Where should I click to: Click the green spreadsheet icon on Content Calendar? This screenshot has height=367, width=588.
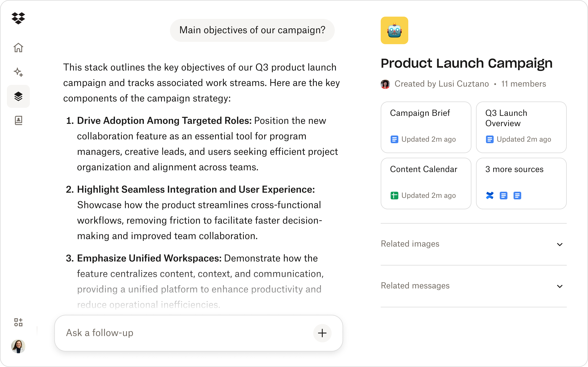(395, 195)
